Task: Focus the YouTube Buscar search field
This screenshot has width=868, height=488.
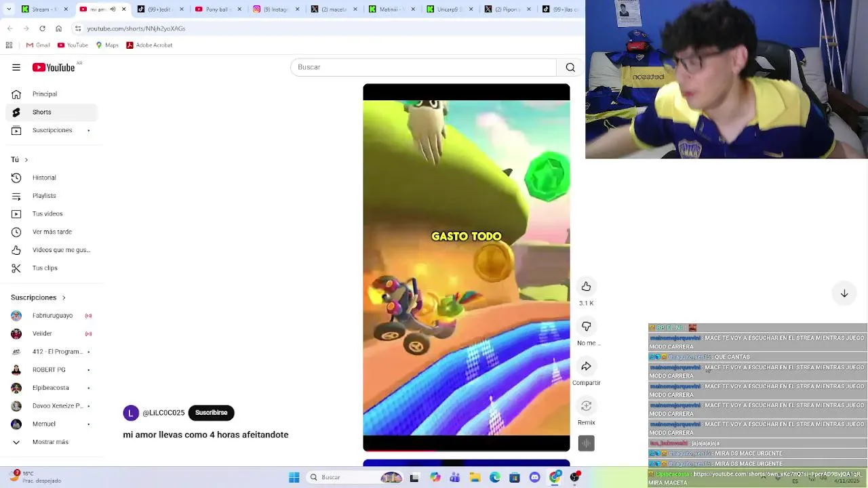Action: click(x=424, y=67)
